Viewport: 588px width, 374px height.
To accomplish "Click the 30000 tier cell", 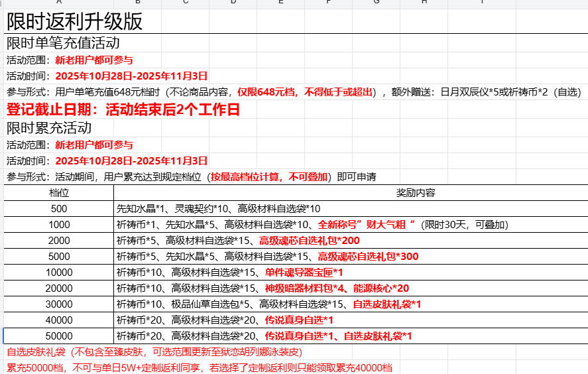I will 59,304.
